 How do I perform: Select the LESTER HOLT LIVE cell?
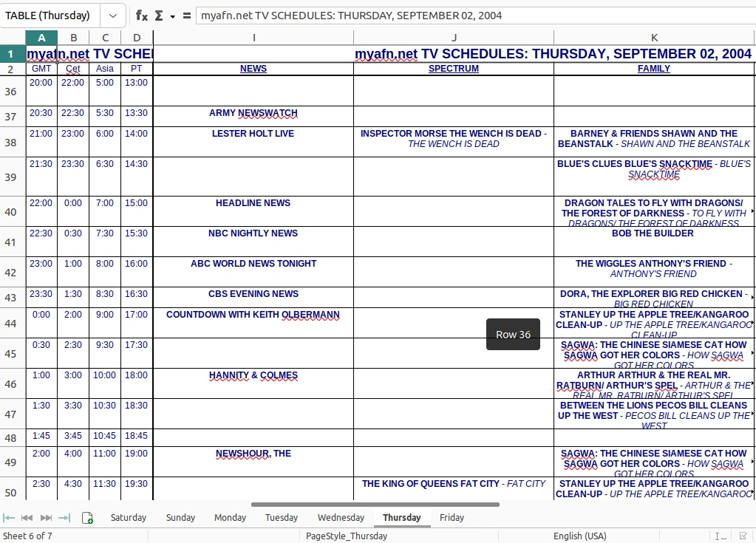253,142
